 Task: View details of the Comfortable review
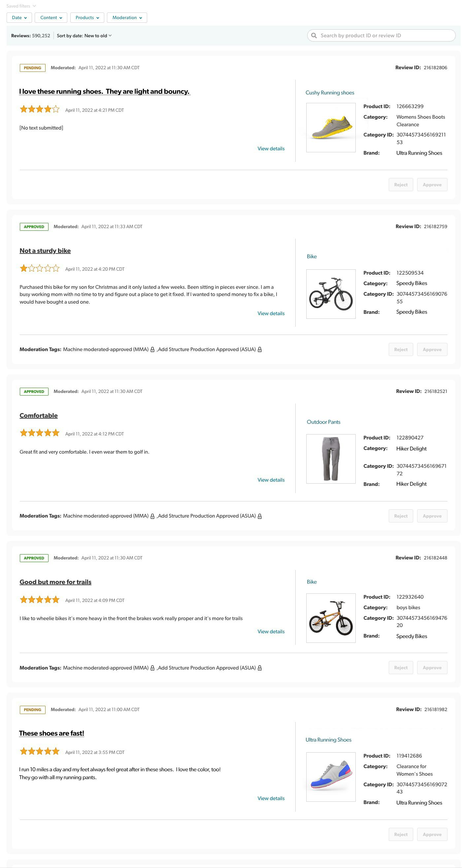click(x=271, y=480)
